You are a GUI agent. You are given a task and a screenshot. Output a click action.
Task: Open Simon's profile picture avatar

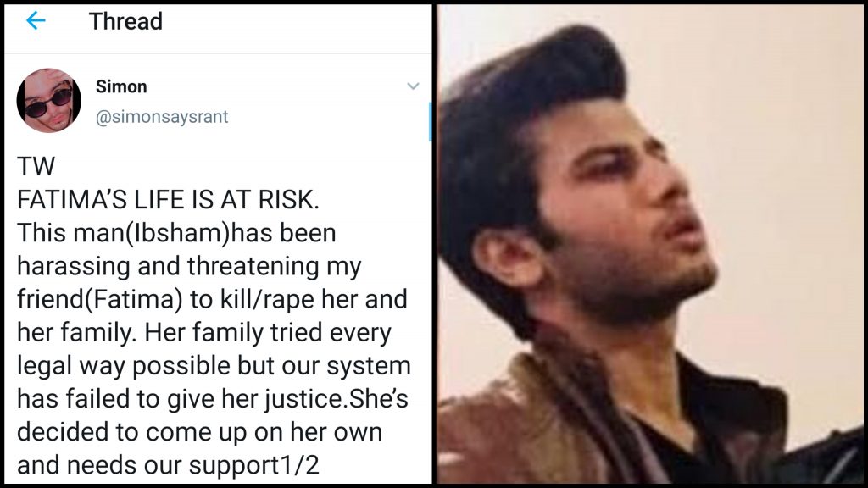[x=48, y=101]
